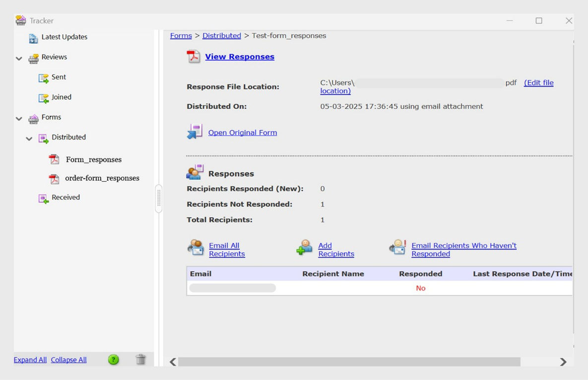Viewport: 588px width, 380px height.
Task: Click the Expand All link
Action: pos(30,359)
